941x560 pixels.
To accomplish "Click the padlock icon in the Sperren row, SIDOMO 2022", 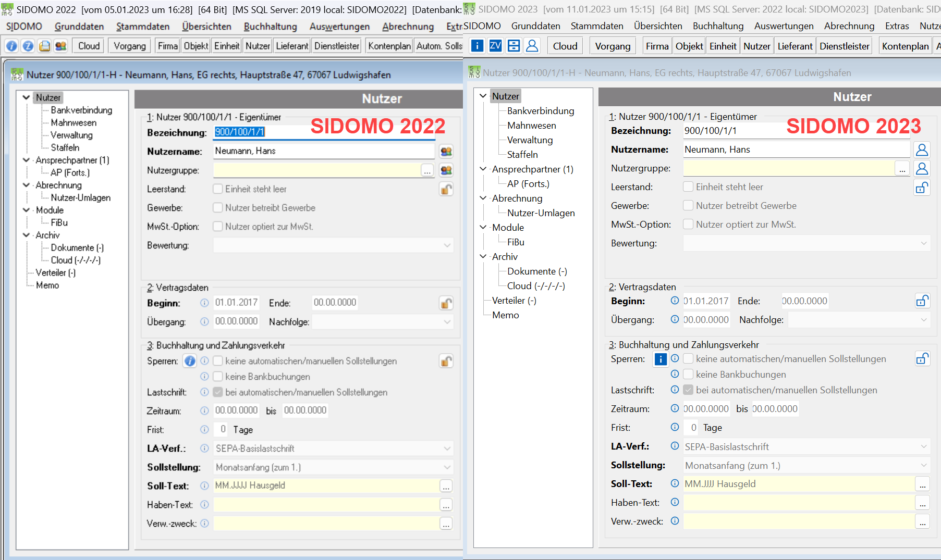I will (446, 361).
